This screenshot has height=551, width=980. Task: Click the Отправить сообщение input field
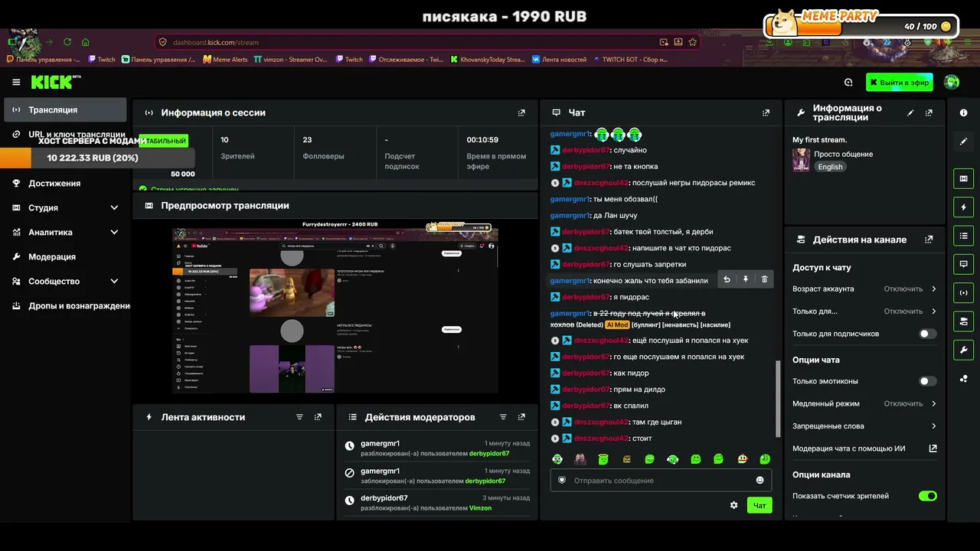click(661, 481)
